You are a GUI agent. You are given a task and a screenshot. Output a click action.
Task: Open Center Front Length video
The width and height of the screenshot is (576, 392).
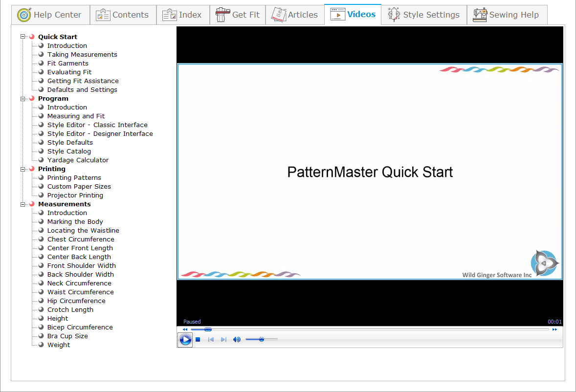80,248
